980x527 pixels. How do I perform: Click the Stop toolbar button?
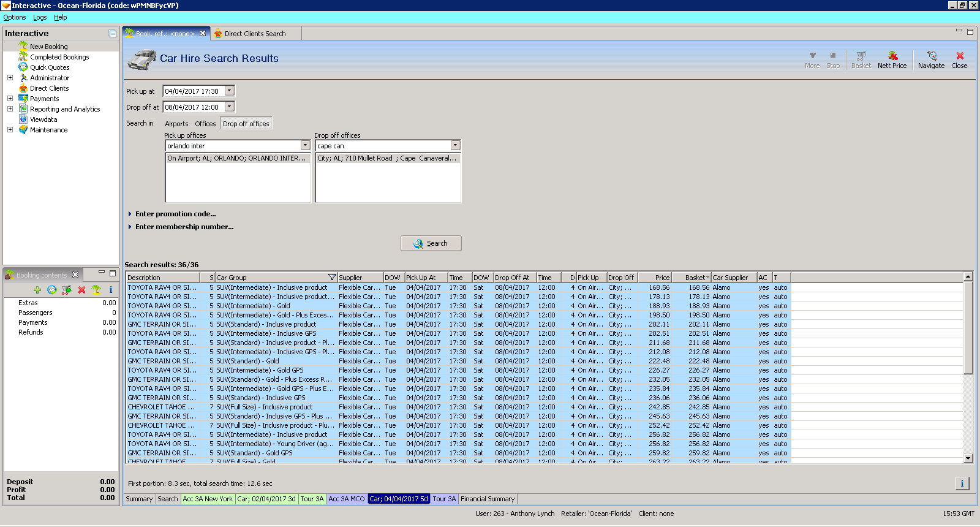coord(833,60)
